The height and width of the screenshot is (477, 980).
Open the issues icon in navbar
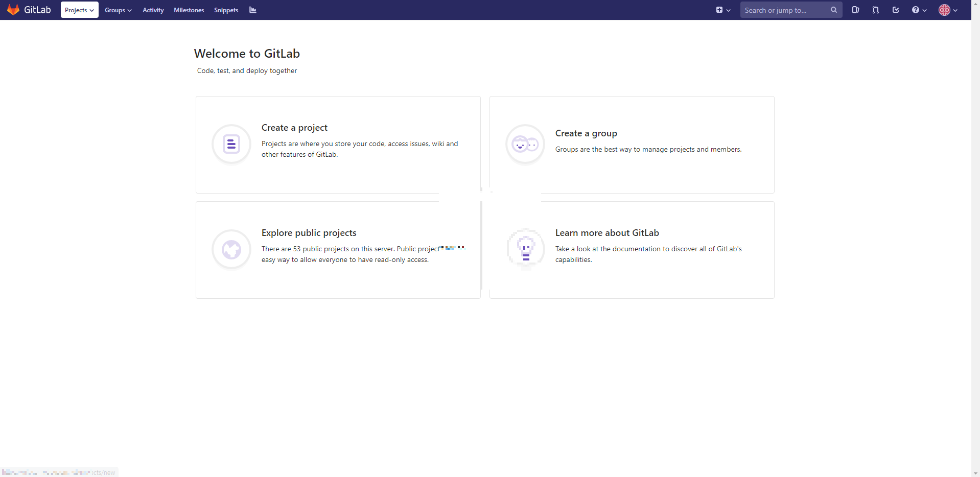tap(855, 10)
